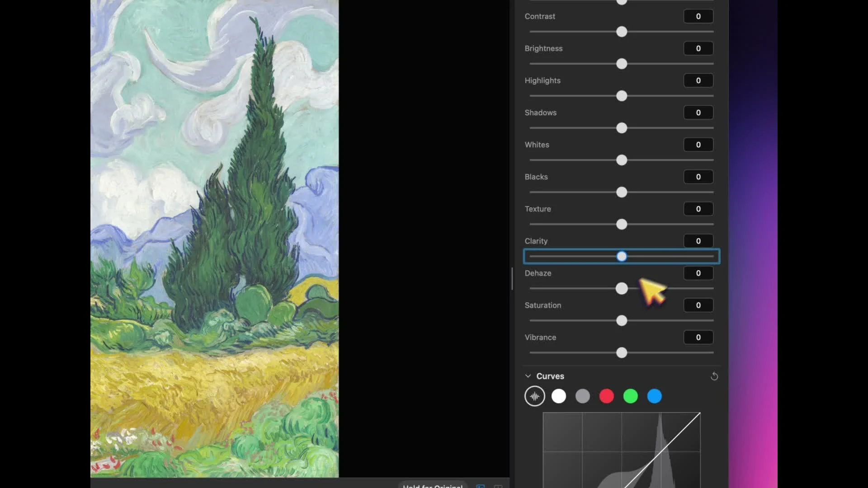This screenshot has width=868, height=488.
Task: Select the blue curve channel
Action: coord(655,396)
